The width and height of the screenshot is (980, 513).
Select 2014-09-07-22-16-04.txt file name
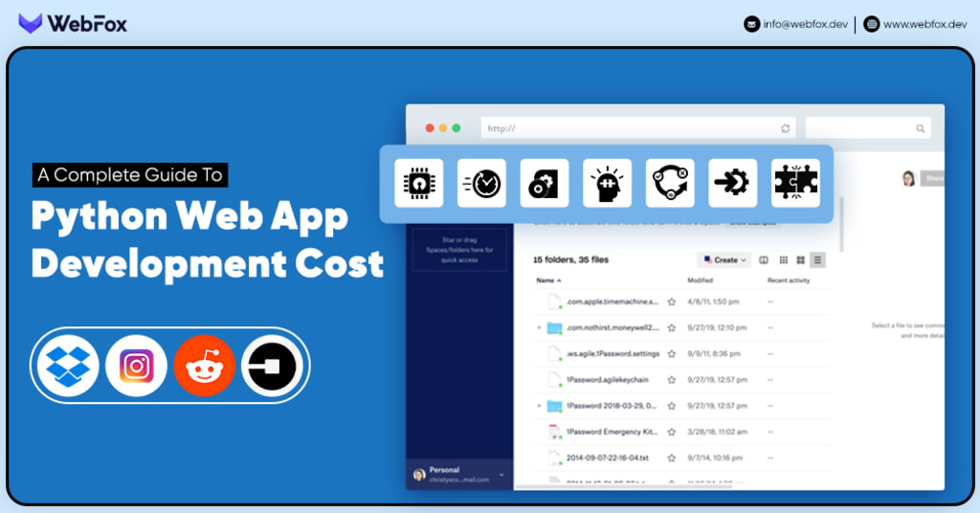[x=607, y=458]
